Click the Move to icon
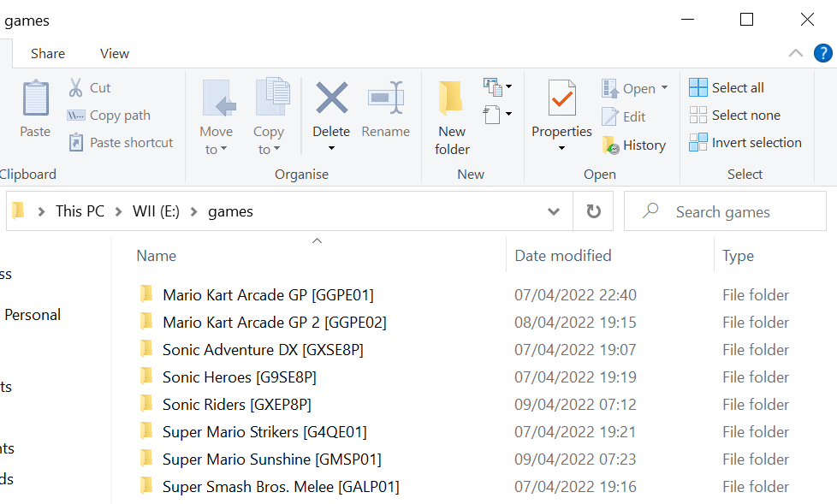This screenshot has height=504, width=837. 219,98
